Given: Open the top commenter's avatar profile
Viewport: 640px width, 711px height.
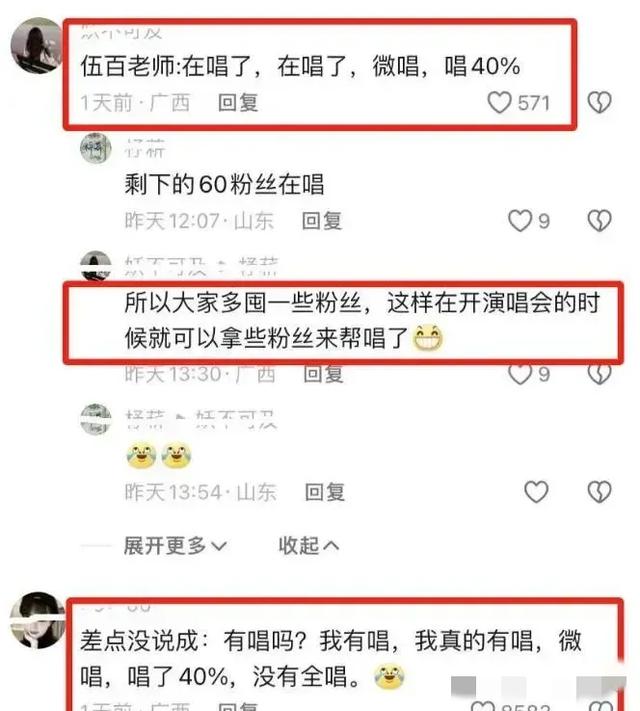Looking at the screenshot, I should tap(36, 45).
